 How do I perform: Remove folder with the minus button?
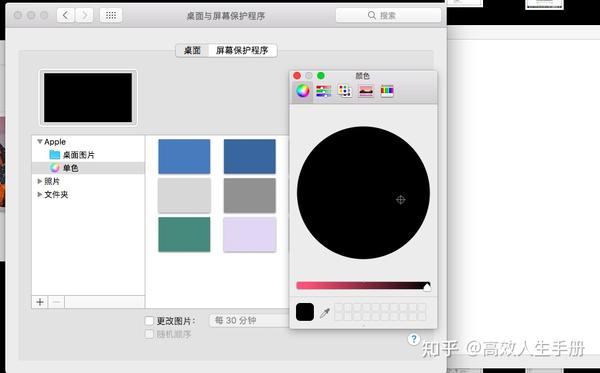(x=56, y=302)
